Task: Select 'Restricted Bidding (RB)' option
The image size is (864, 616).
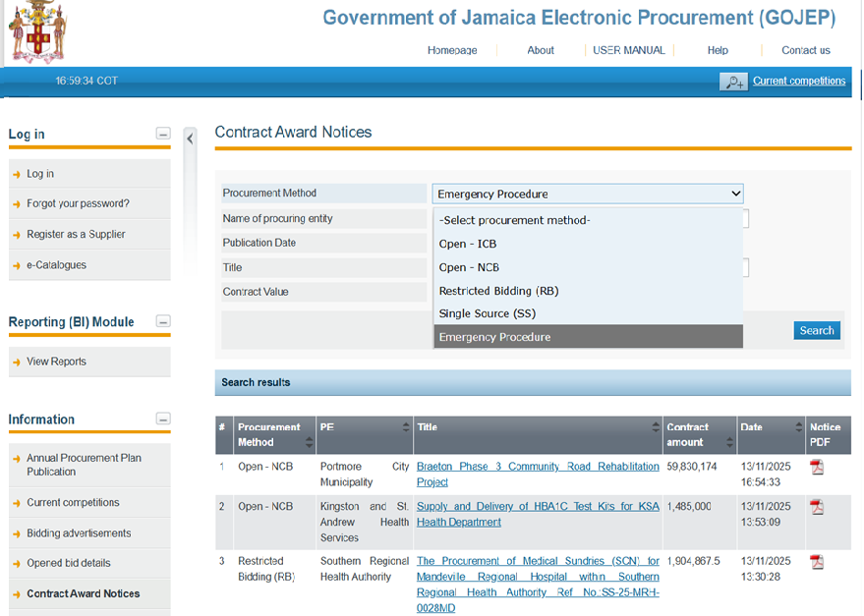Action: pos(588,291)
